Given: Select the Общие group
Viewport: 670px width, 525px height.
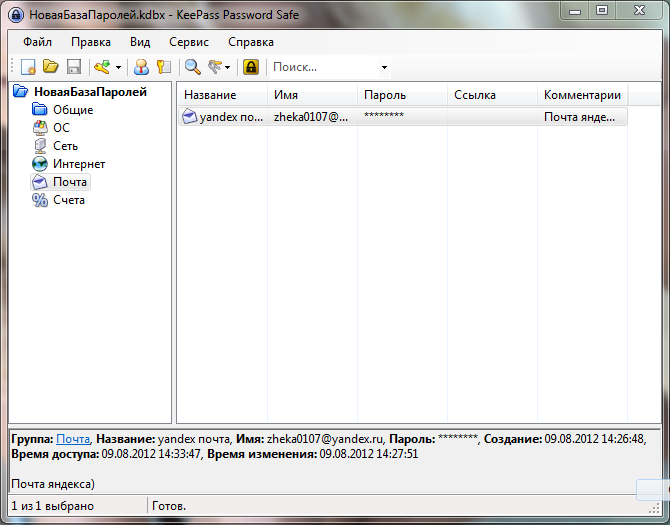Looking at the screenshot, I should click(73, 110).
